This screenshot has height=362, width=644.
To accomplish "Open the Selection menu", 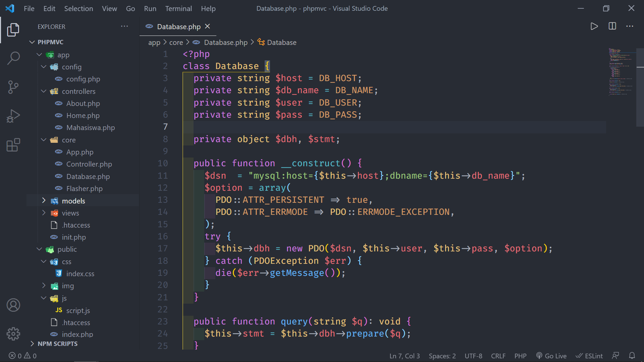I will 78,8.
